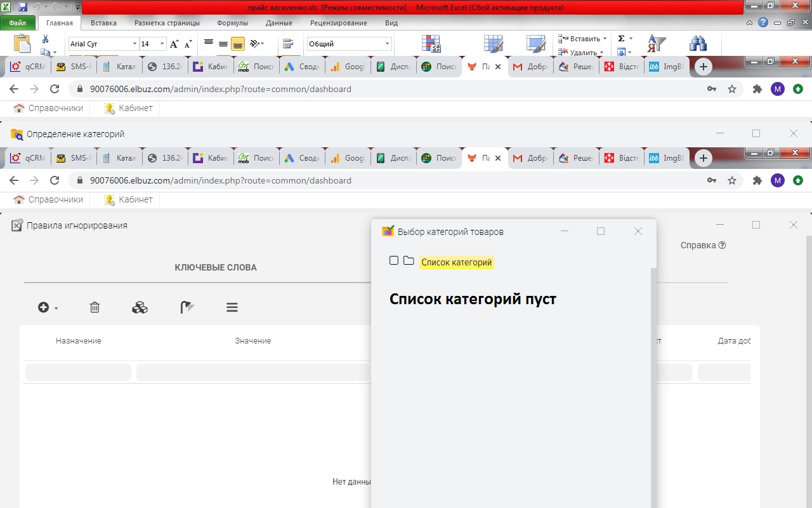Click the Paste clipboard icon in Excel

(x=22, y=43)
